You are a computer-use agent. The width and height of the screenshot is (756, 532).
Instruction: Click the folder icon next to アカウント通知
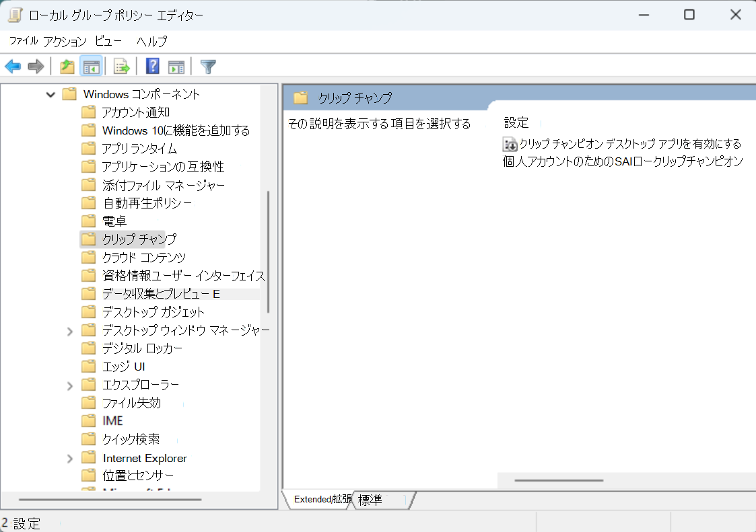[x=88, y=112]
